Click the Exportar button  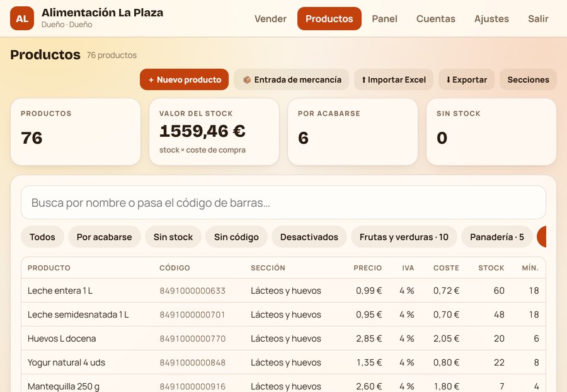[466, 79]
